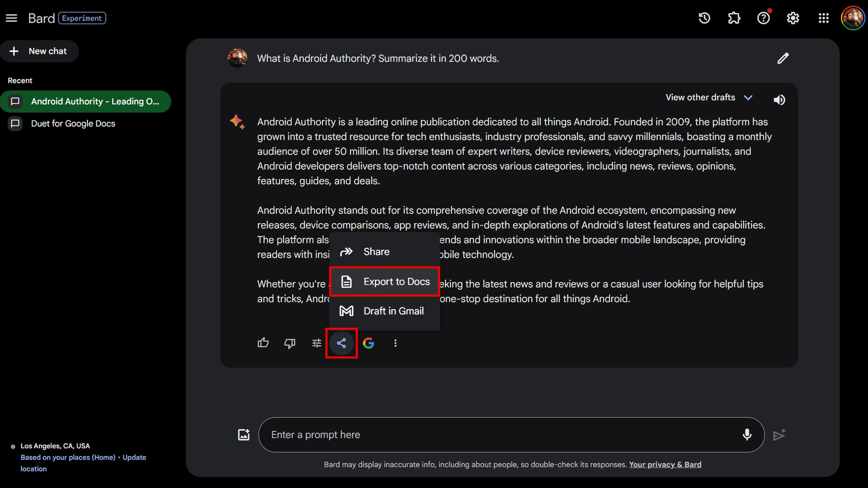Open the settings gear icon
868x488 pixels.
click(793, 18)
